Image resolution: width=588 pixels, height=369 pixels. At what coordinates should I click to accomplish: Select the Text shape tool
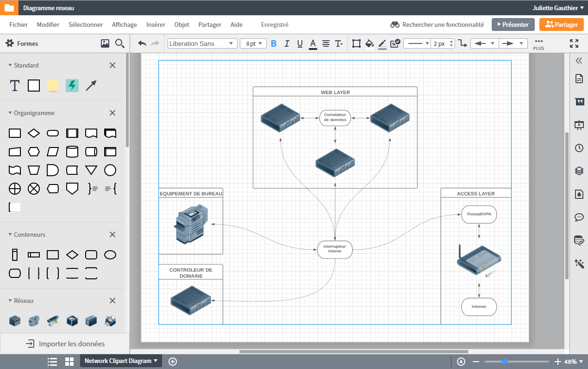(x=15, y=86)
